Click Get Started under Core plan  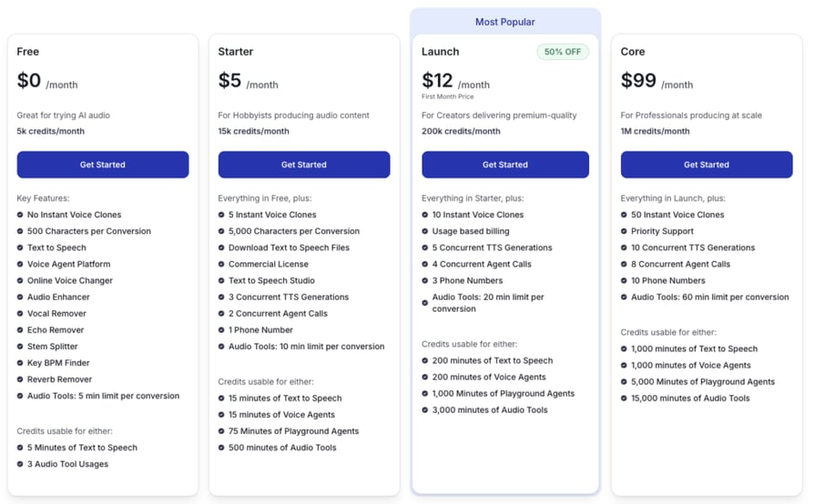pyautogui.click(x=707, y=165)
